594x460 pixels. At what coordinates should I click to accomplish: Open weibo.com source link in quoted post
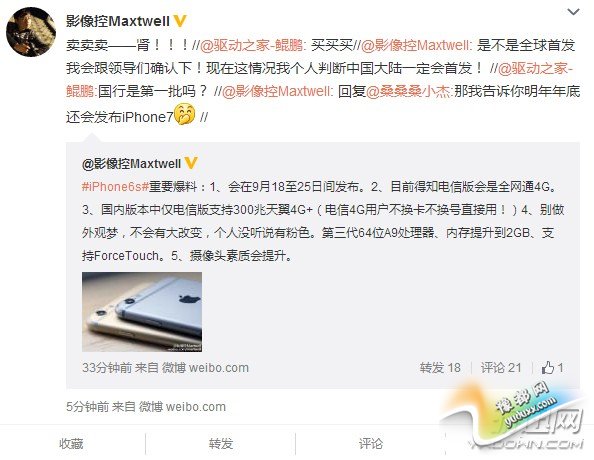[219, 368]
